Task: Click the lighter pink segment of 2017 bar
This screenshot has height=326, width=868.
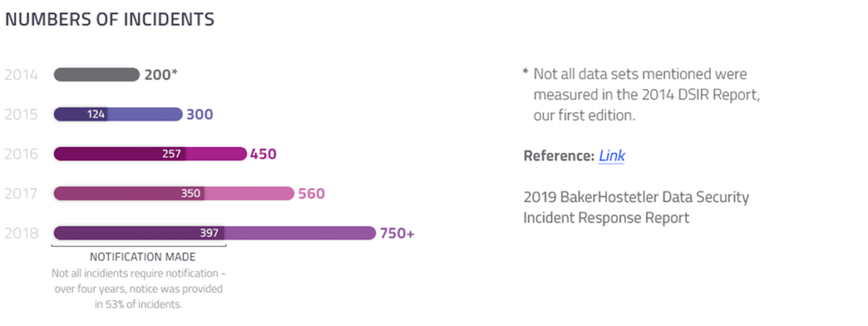Action: click(x=250, y=194)
